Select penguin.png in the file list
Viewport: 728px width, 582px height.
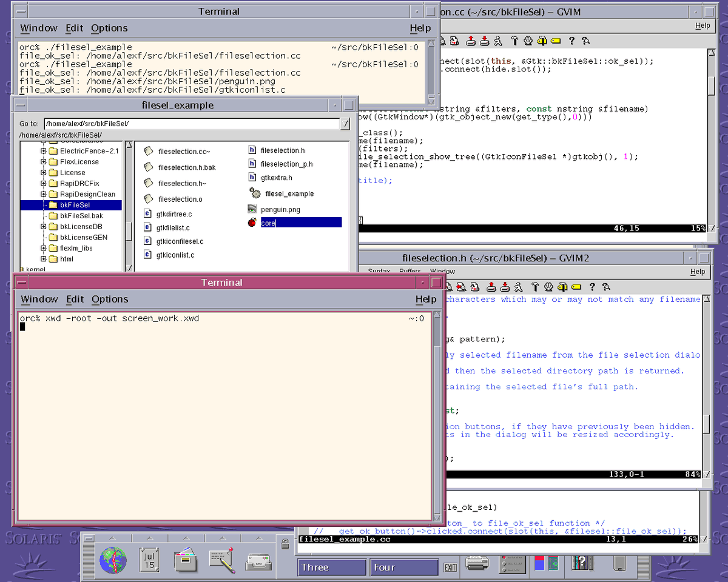coord(280,209)
